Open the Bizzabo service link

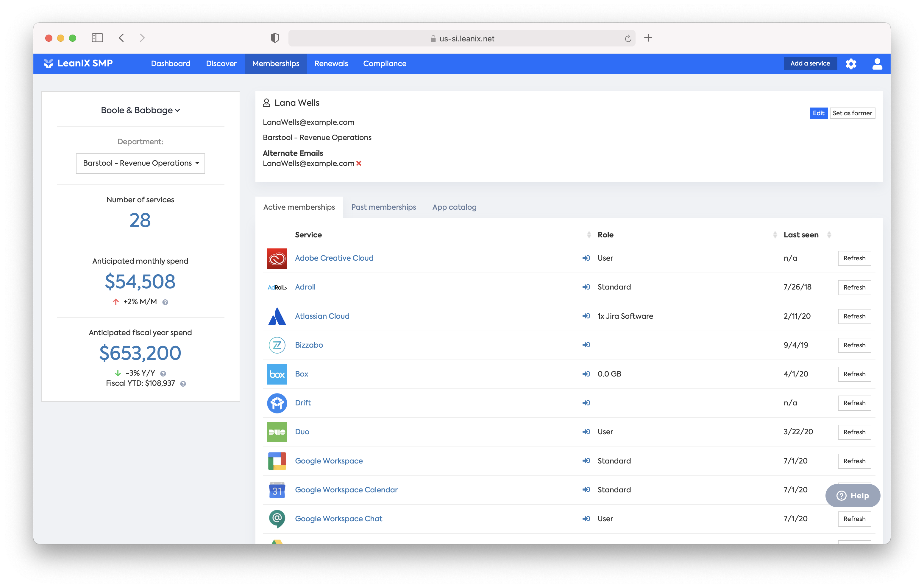[309, 345]
